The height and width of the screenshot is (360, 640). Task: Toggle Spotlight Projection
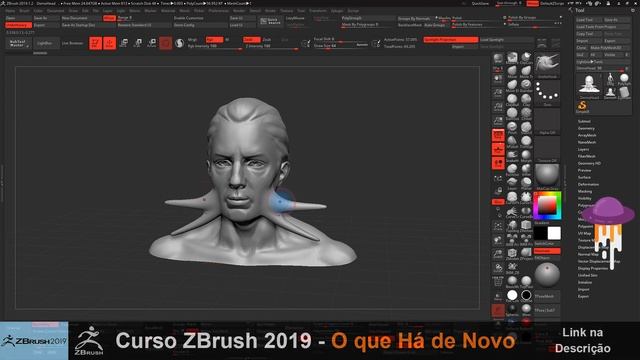tap(451, 40)
